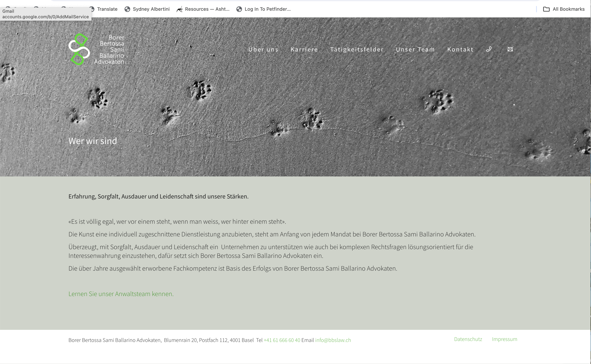
Task: Click the Wer wir sind heading
Action: coord(93,141)
